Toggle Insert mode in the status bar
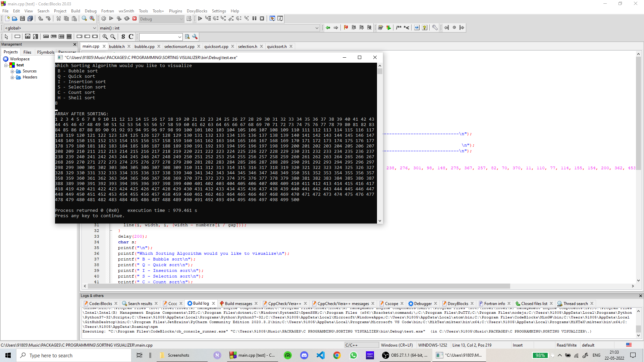644x362 pixels. [518, 345]
